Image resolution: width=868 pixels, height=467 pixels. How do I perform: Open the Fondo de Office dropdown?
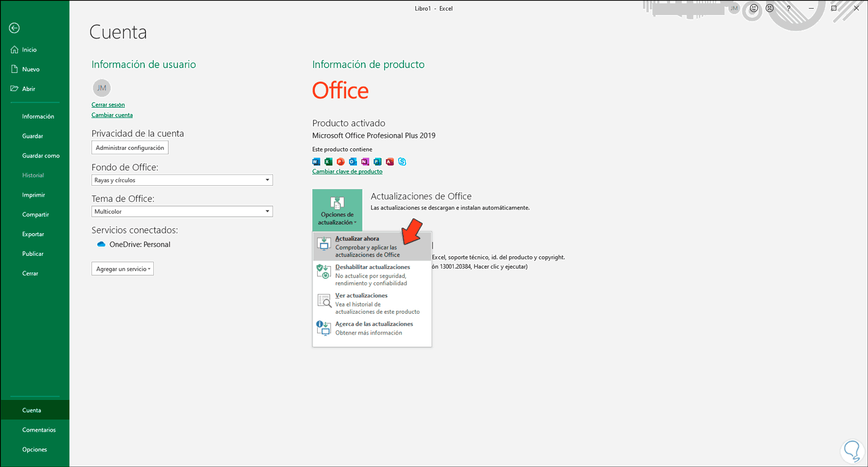tap(182, 180)
